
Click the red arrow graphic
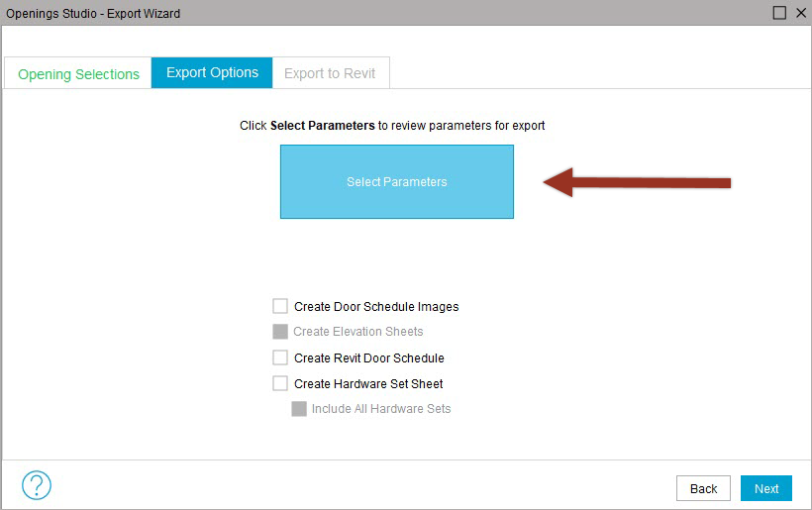click(x=637, y=182)
